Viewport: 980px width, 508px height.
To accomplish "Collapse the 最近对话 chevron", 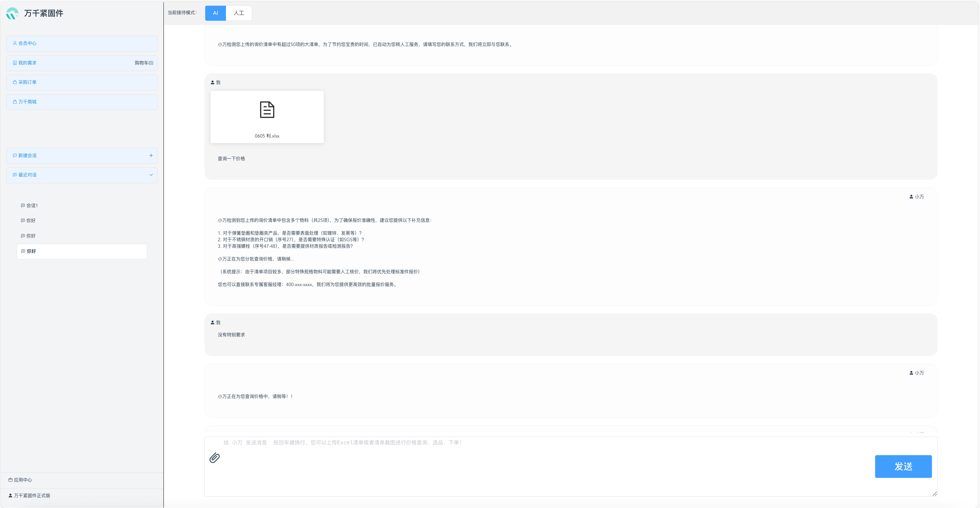I will pos(151,175).
